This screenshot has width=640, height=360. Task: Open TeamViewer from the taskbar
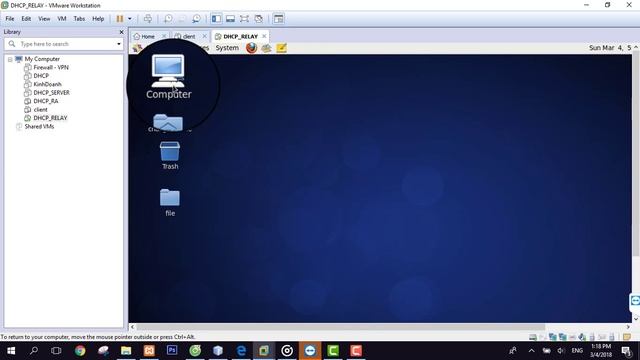click(310, 351)
